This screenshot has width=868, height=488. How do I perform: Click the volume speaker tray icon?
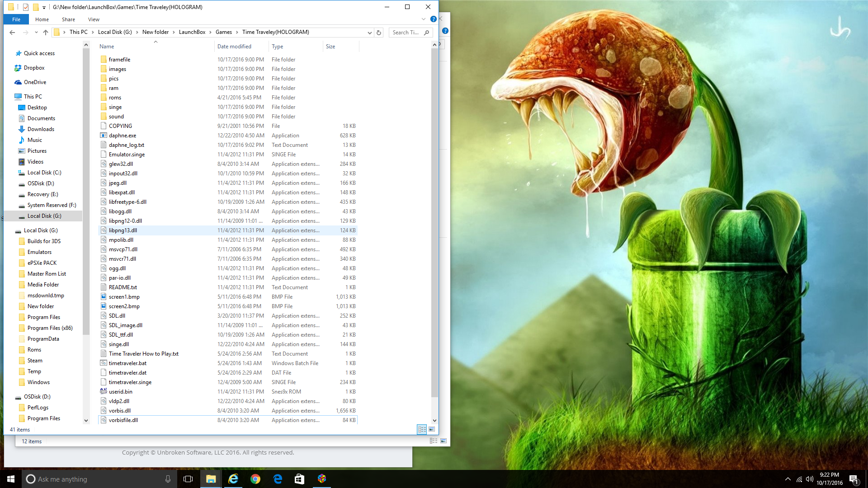tap(809, 479)
